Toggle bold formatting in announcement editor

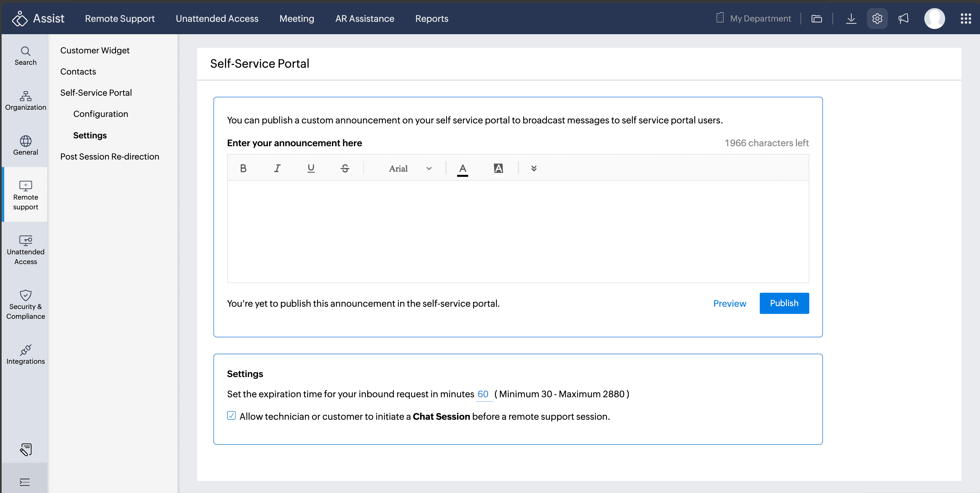tap(243, 168)
